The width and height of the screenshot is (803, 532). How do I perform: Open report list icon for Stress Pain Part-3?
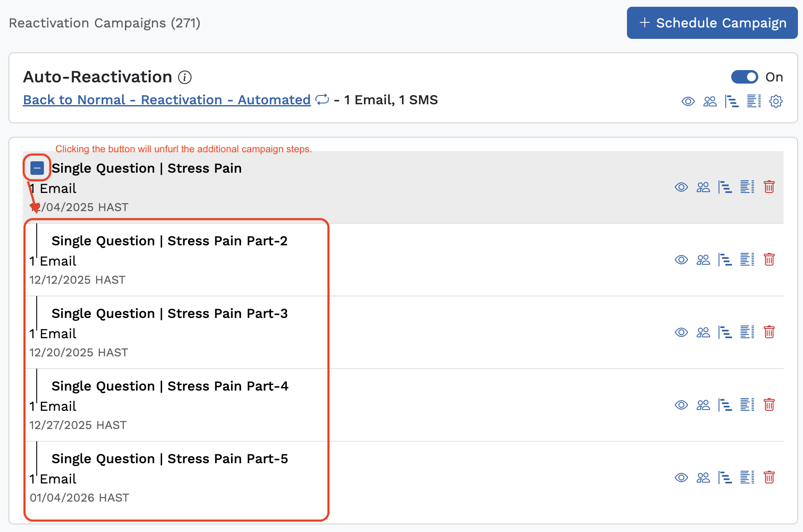(747, 332)
